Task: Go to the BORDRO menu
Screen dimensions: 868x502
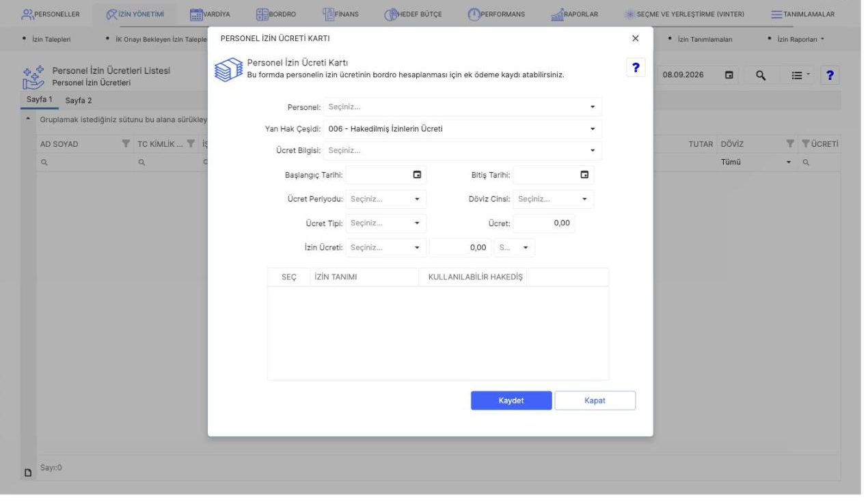Action: coord(276,14)
